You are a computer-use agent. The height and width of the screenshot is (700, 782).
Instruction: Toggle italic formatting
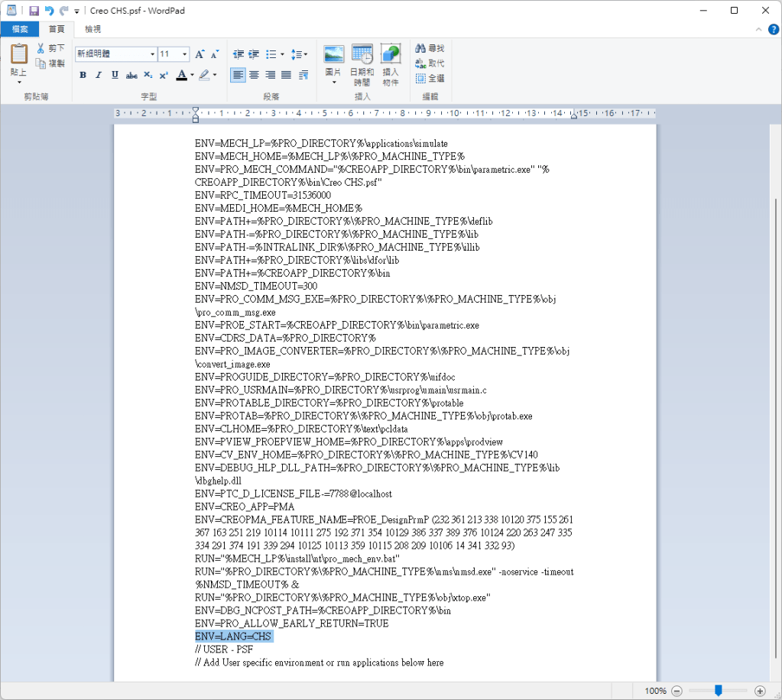[x=99, y=75]
